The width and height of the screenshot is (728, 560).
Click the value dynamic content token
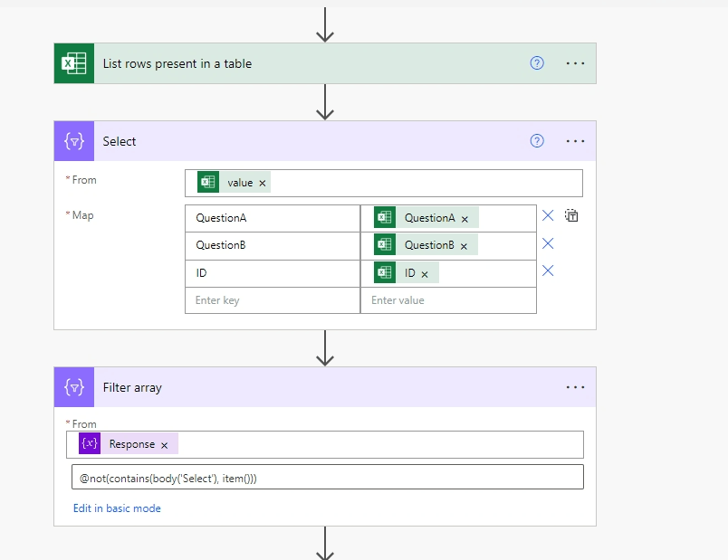pyautogui.click(x=234, y=182)
